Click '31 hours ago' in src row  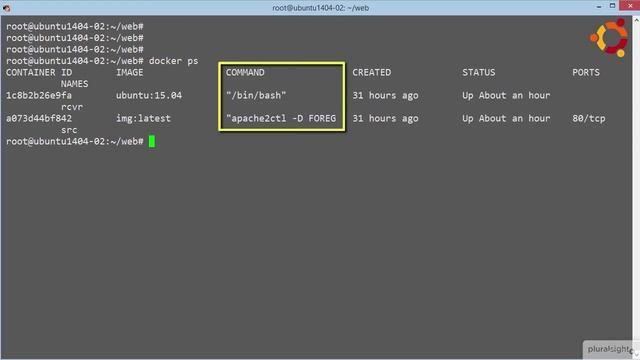coord(385,118)
